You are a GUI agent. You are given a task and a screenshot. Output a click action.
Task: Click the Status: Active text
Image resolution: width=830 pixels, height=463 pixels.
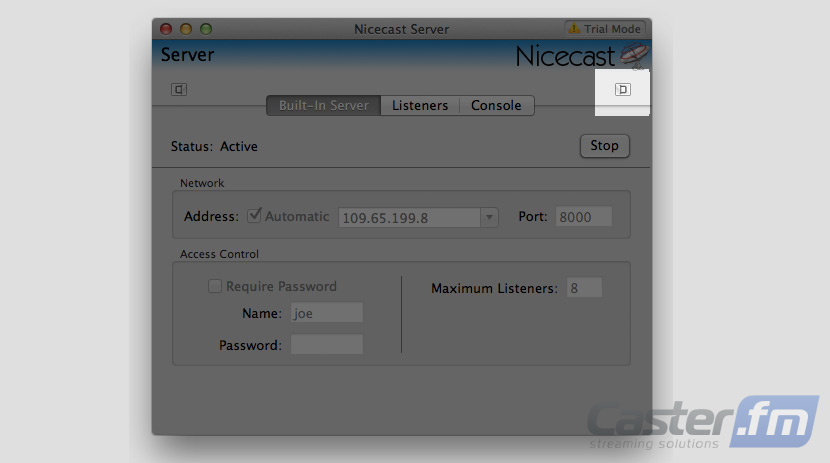[x=214, y=147]
